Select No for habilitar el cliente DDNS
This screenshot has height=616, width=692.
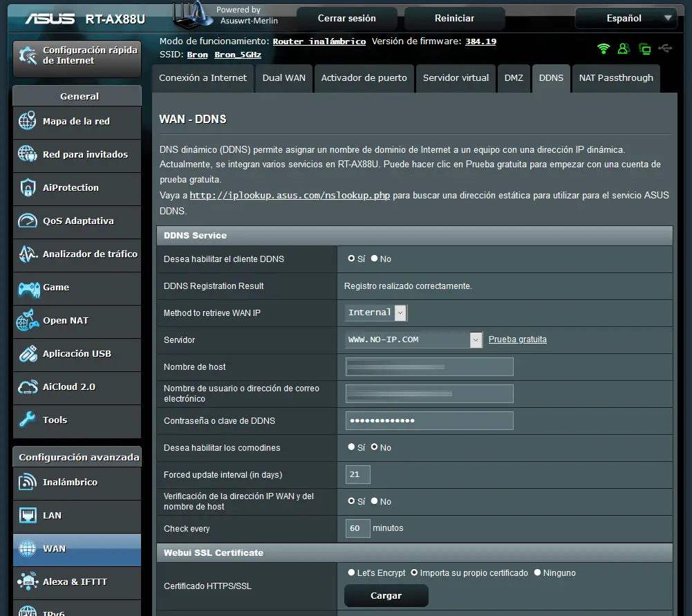(375, 259)
